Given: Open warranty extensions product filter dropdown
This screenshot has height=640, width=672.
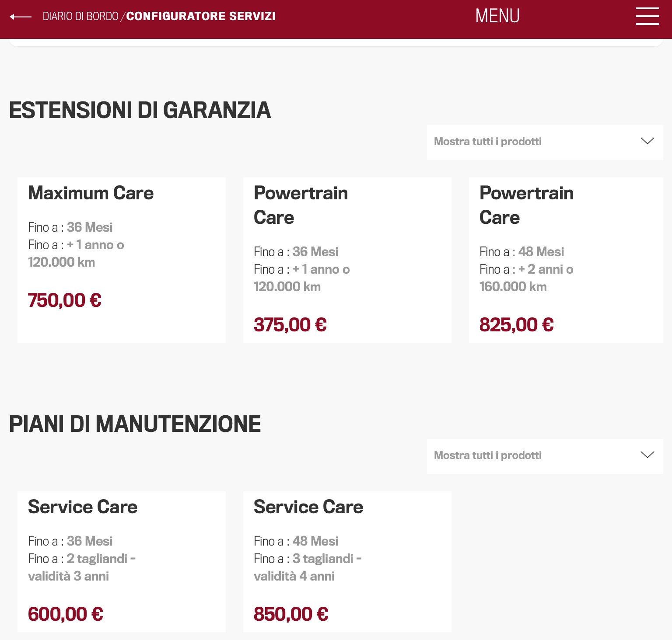Looking at the screenshot, I should 544,142.
